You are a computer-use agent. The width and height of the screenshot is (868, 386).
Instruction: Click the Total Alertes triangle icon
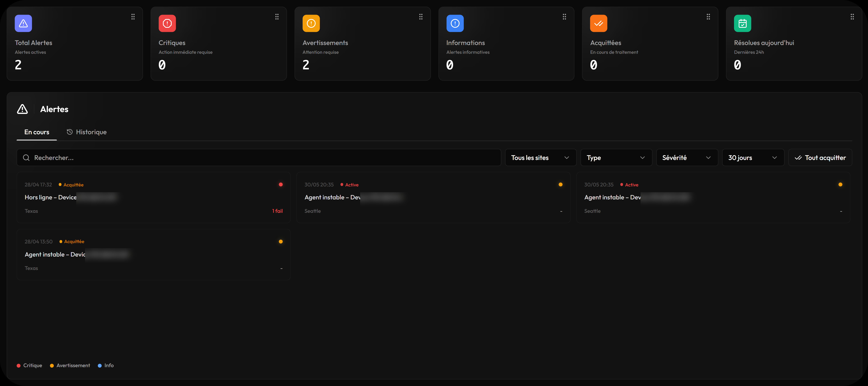point(23,23)
